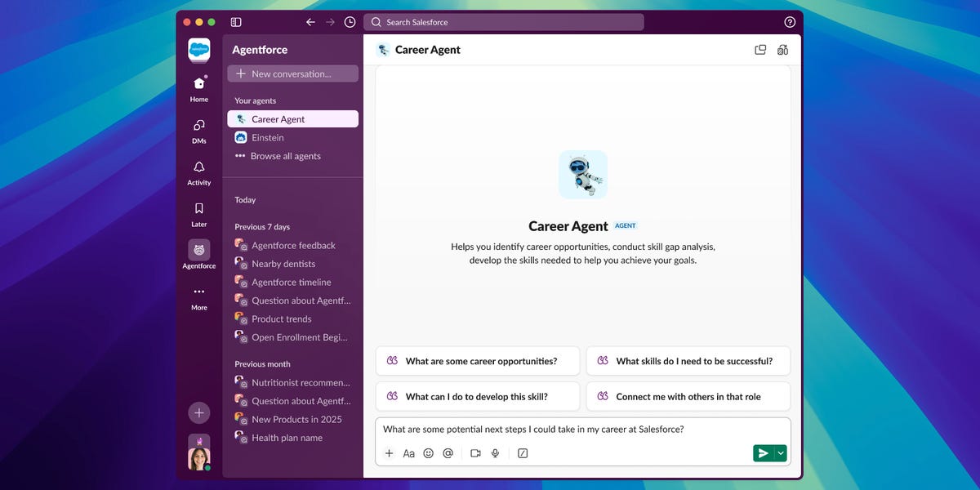Go forward using the right arrow

(330, 22)
